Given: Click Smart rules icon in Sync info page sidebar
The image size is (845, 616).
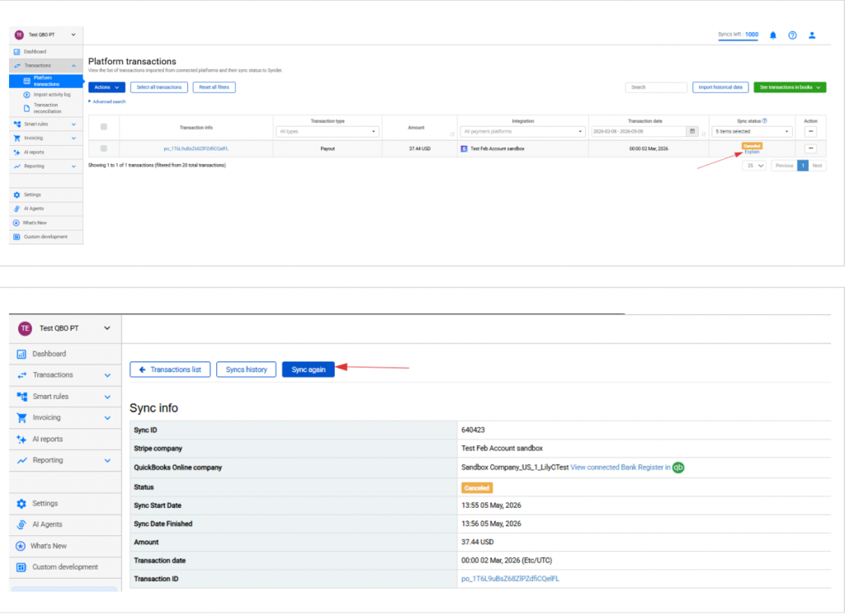Looking at the screenshot, I should pos(22,397).
